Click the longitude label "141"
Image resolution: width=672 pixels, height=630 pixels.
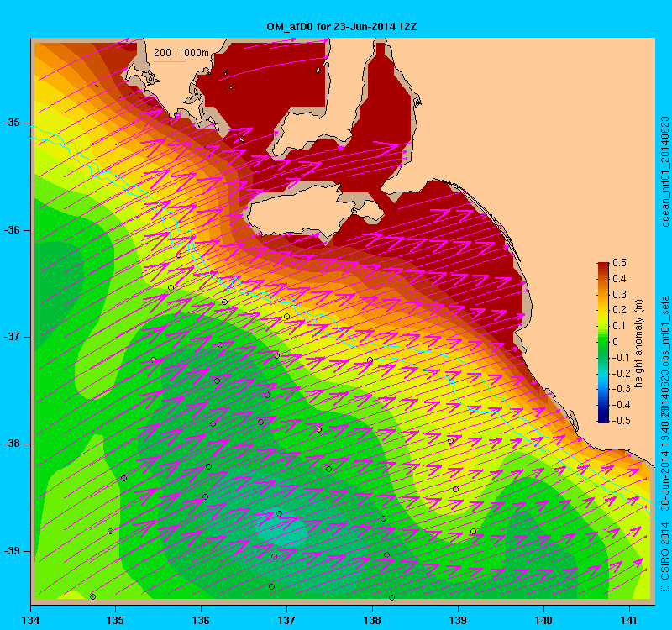point(629,620)
